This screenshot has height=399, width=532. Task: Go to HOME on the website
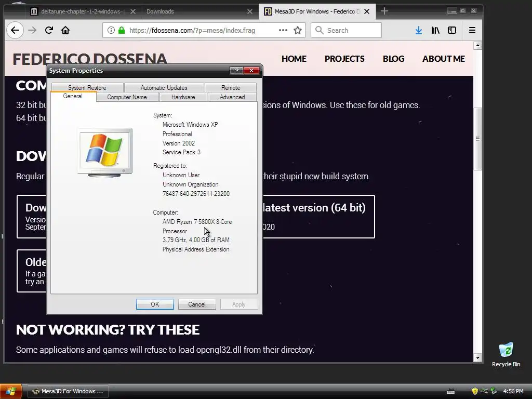294,59
